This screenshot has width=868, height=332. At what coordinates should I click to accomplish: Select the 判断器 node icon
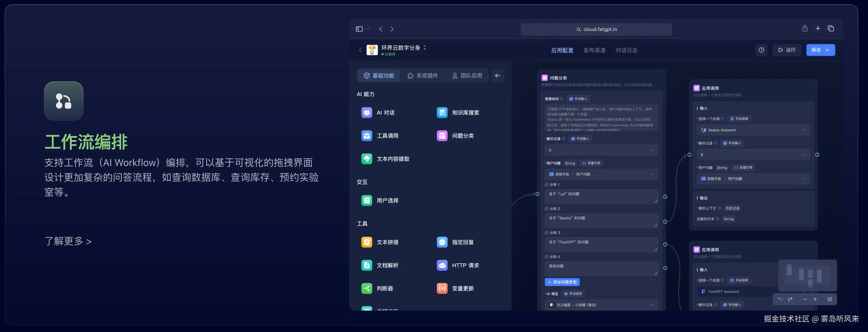(x=367, y=288)
